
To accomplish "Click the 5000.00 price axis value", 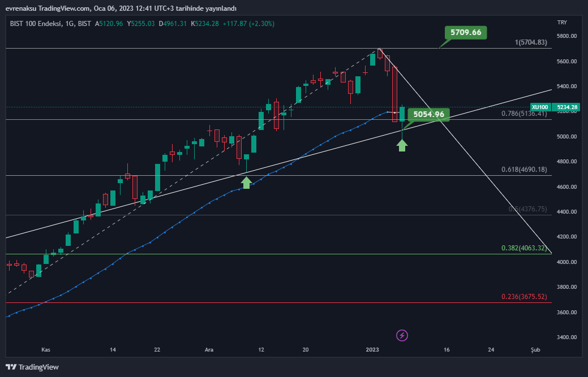I will point(567,137).
